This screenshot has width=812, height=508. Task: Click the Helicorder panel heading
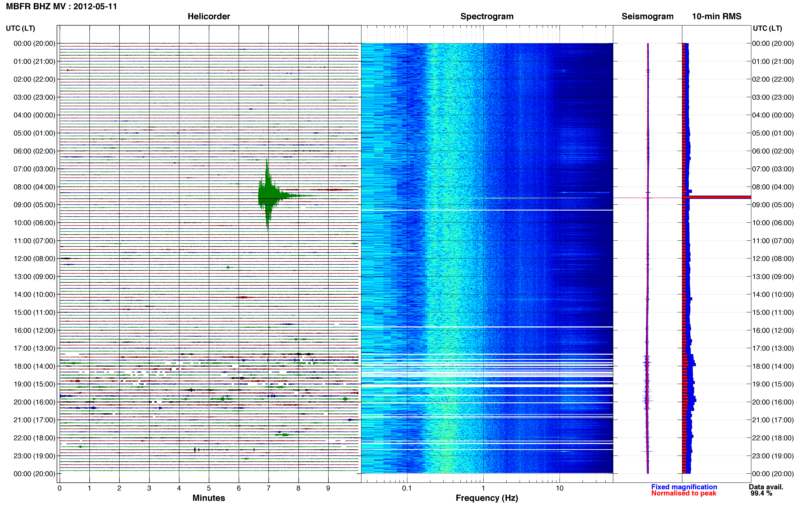point(209,16)
